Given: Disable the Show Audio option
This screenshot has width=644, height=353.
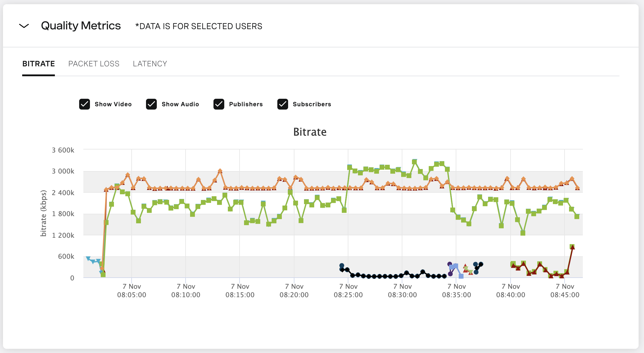Looking at the screenshot, I should pos(152,104).
